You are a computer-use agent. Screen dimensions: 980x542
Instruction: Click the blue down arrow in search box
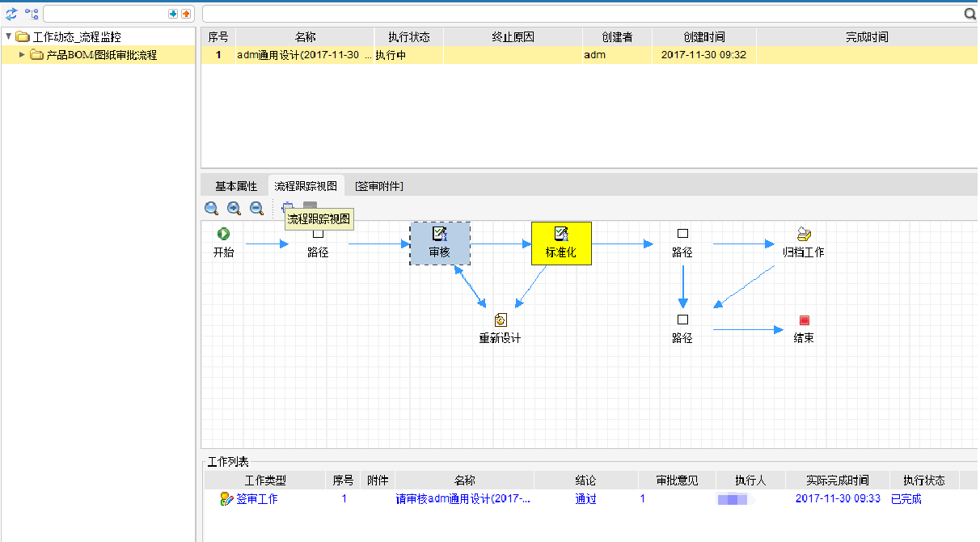click(x=173, y=14)
